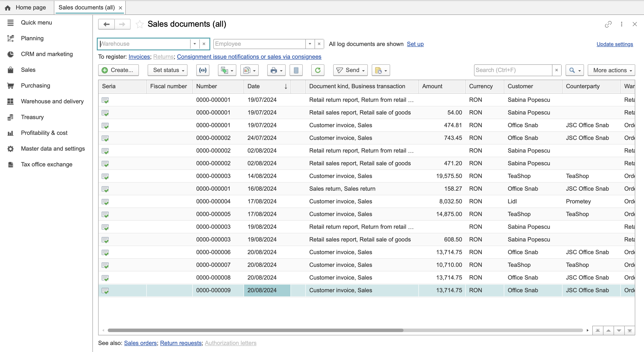Click the Home page icon in the top bar
The image size is (644, 352).
(8, 7)
